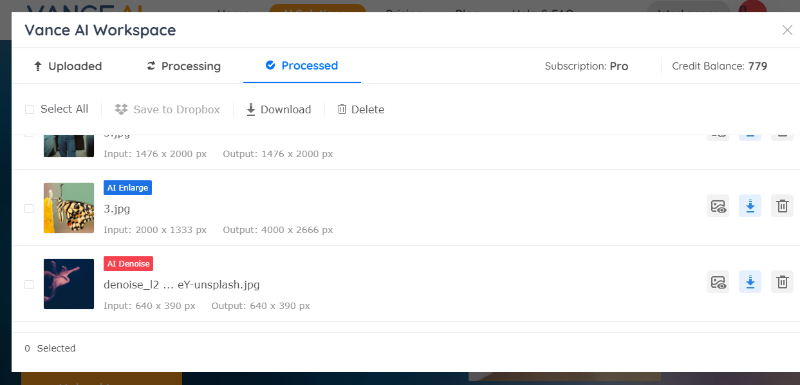Image resolution: width=800 pixels, height=385 pixels.
Task: Open the Processing tab
Action: (184, 66)
